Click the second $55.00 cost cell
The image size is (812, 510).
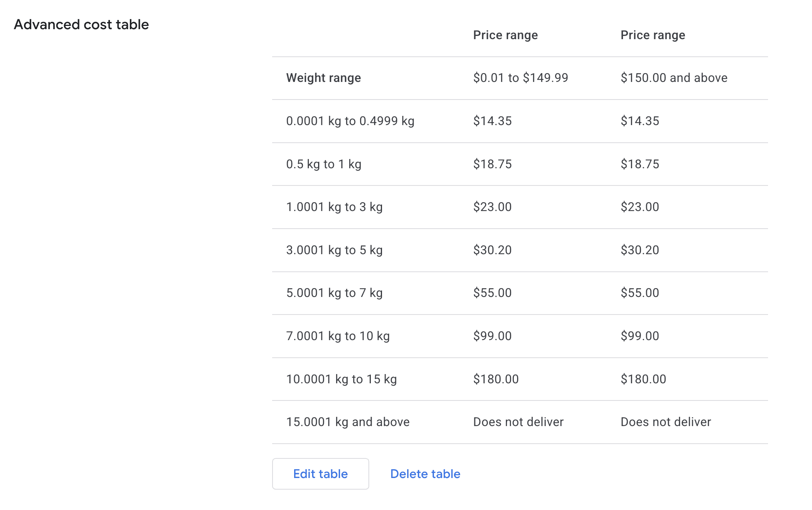(639, 293)
